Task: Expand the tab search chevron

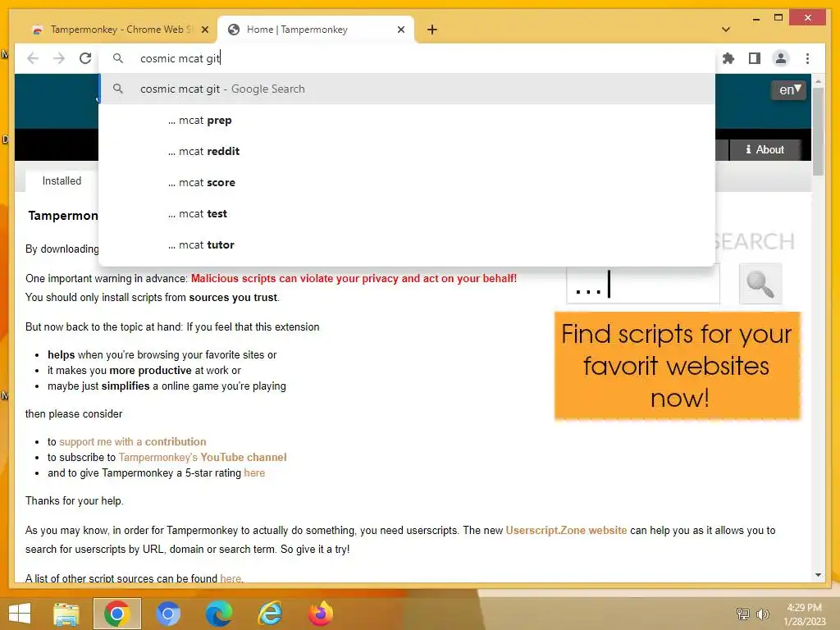Action: (x=725, y=30)
